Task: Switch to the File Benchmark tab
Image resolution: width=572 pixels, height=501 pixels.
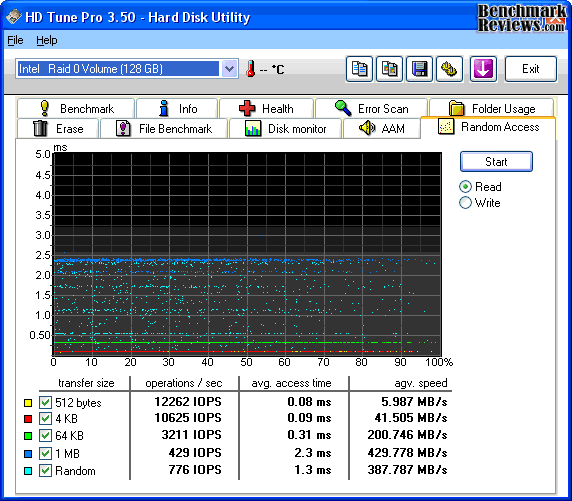Action: pyautogui.click(x=164, y=128)
